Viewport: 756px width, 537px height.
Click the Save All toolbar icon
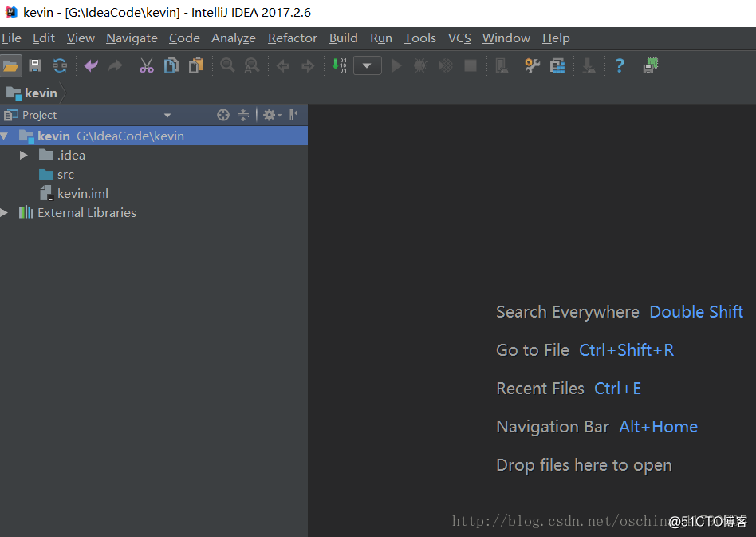point(35,65)
